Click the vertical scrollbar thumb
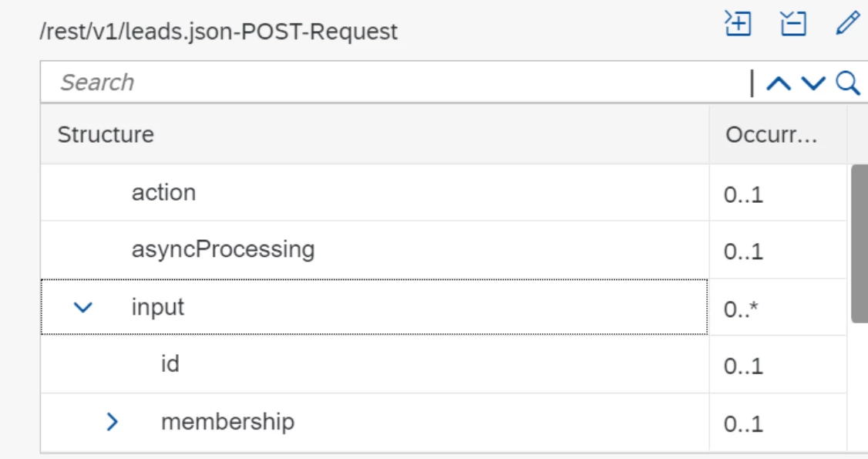The width and height of the screenshot is (868, 459). pyautogui.click(x=859, y=243)
